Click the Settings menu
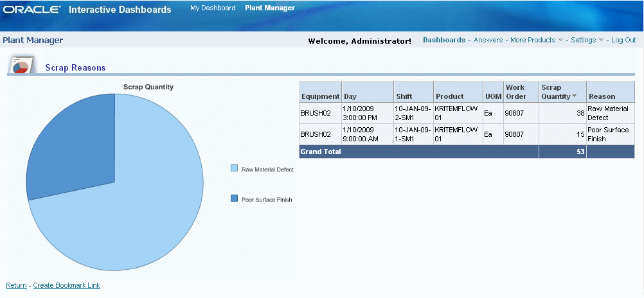 (583, 40)
